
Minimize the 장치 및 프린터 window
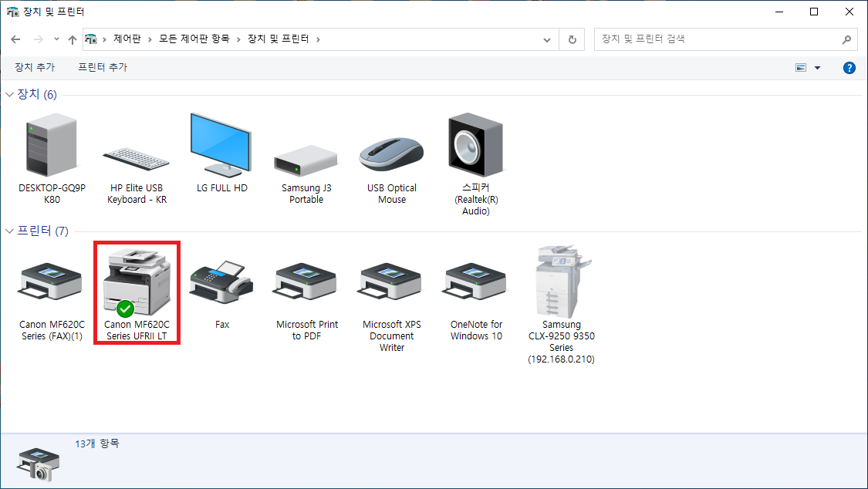point(779,12)
